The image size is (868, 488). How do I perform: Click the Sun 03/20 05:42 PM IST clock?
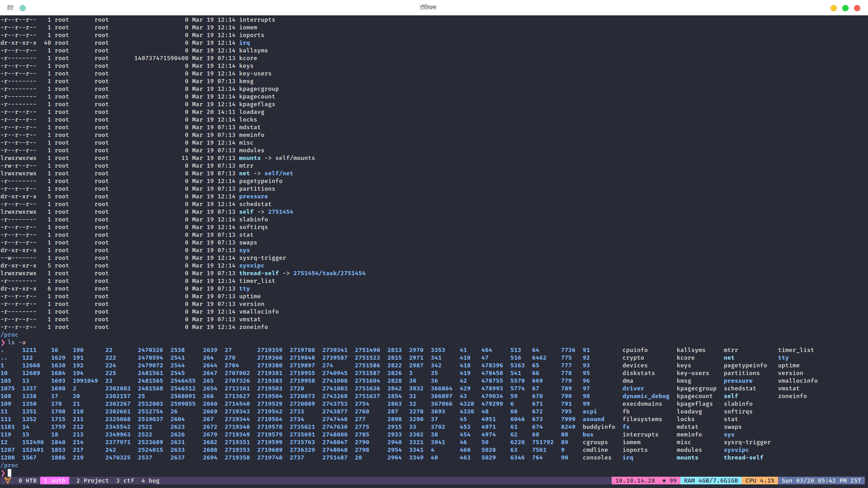point(821,481)
